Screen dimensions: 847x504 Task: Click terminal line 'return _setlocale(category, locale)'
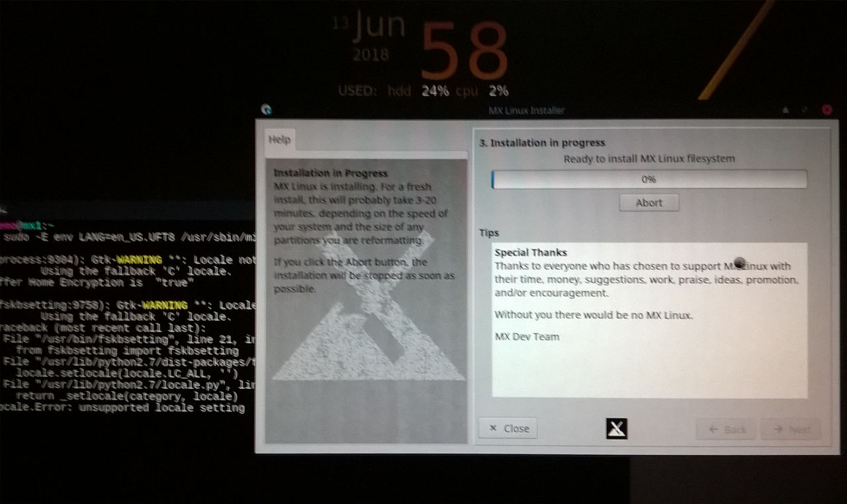click(126, 396)
